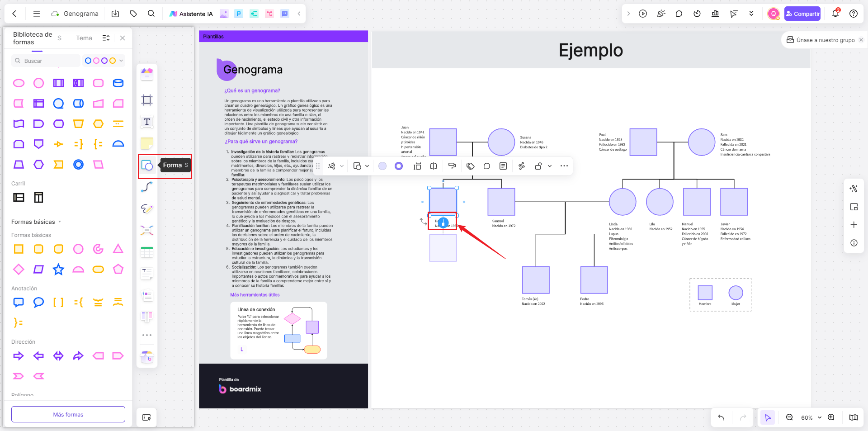Image resolution: width=868 pixels, height=431 pixels.
Task: Pick the purple border color swatch
Action: coord(399,166)
